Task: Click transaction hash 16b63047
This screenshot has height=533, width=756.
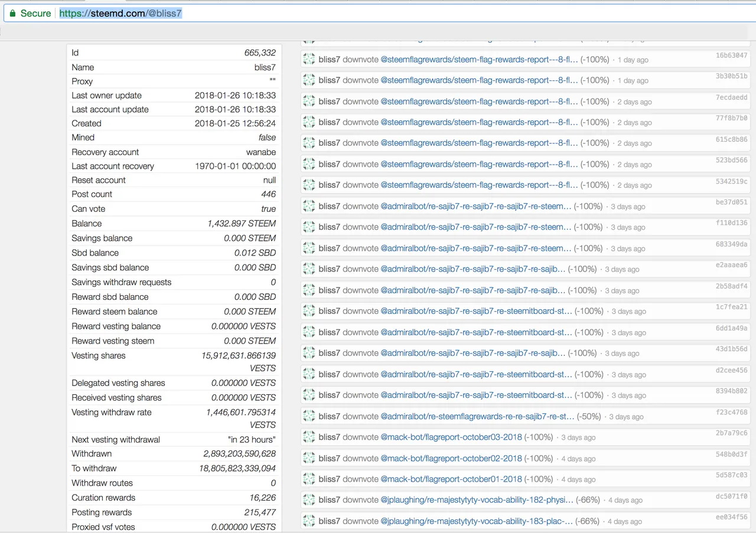Action: [731, 55]
